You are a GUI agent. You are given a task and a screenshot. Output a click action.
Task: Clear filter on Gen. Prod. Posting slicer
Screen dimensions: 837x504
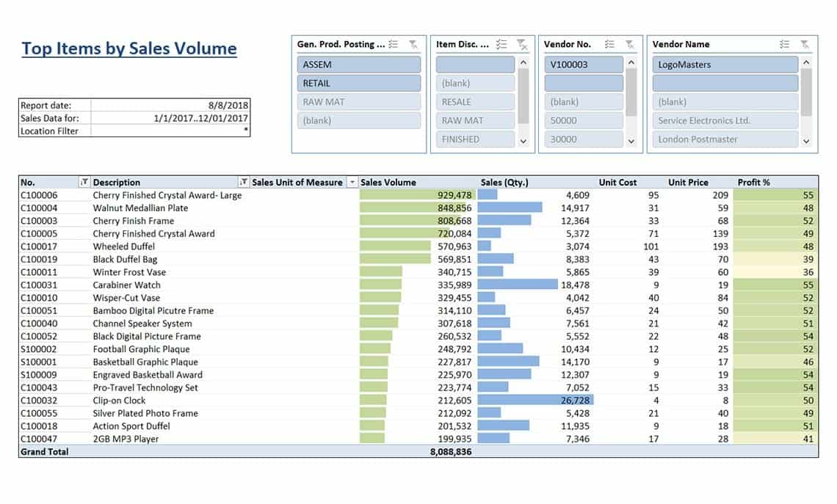(x=413, y=44)
